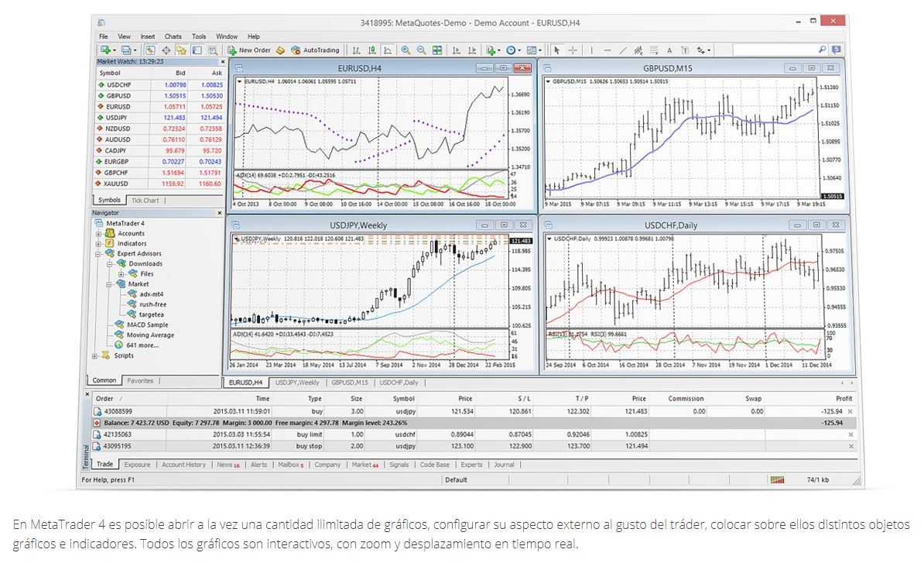Image resolution: width=924 pixels, height=570 pixels.
Task: Switch to Favorites tab in Navigator
Action: [x=140, y=381]
